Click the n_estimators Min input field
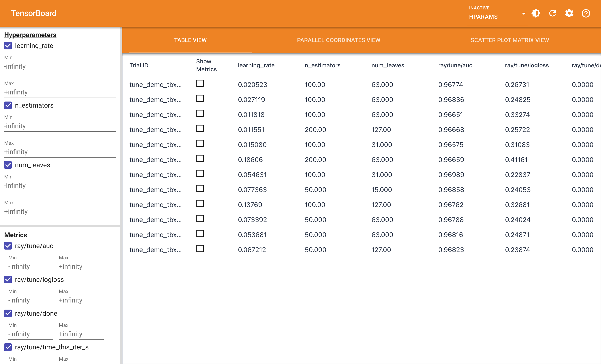The width and height of the screenshot is (601, 364). tap(60, 126)
